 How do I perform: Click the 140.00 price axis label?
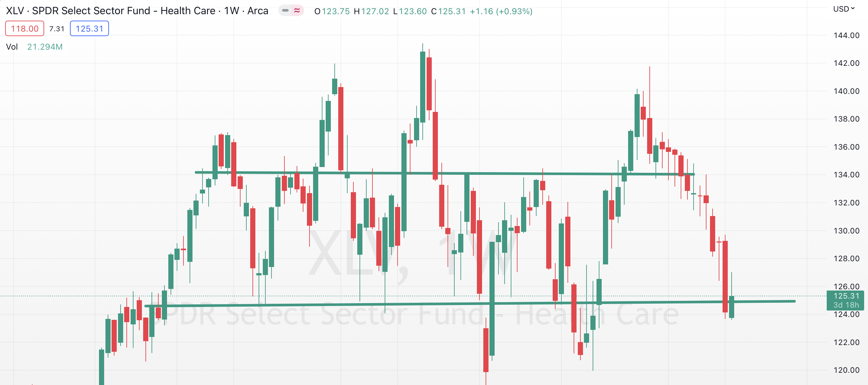tap(846, 91)
